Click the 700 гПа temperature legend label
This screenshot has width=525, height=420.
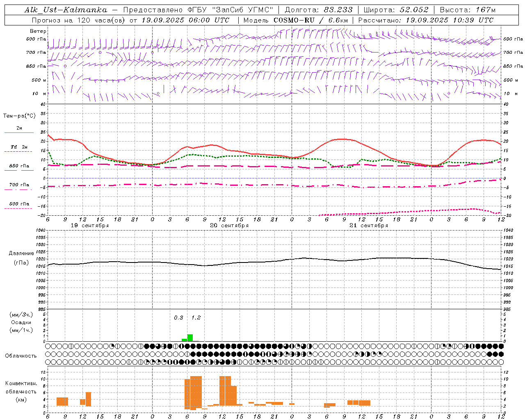[x=19, y=185]
